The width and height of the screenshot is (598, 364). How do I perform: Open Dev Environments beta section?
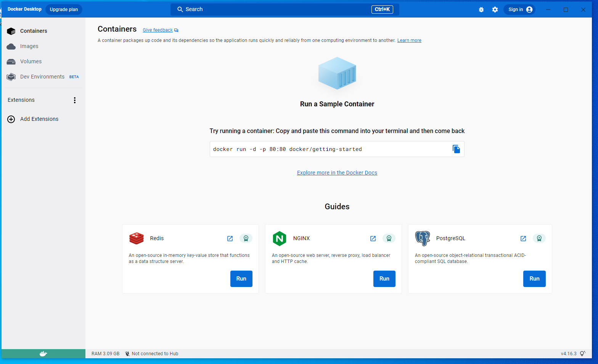click(x=43, y=77)
